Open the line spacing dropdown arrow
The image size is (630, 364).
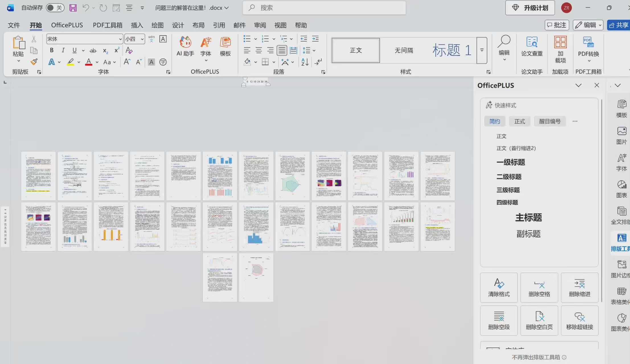[314, 51]
